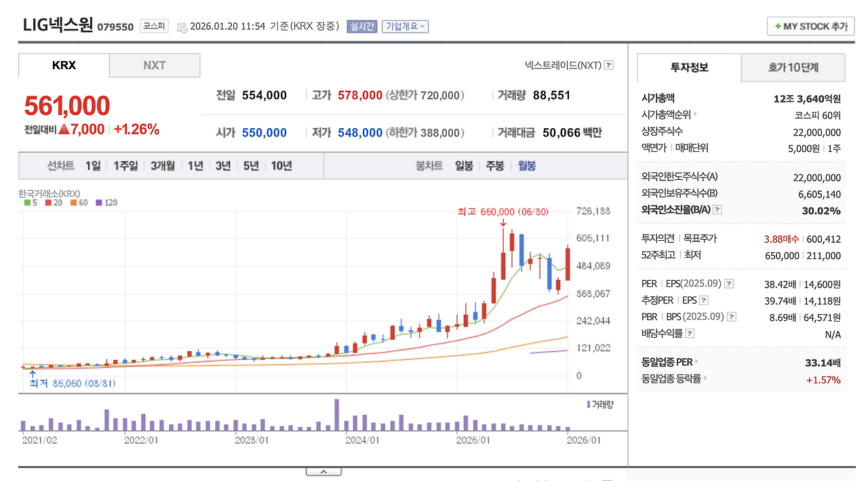The width and height of the screenshot is (868, 481).
Task: Switch chart to 일봉 daily candles
Action: click(463, 165)
